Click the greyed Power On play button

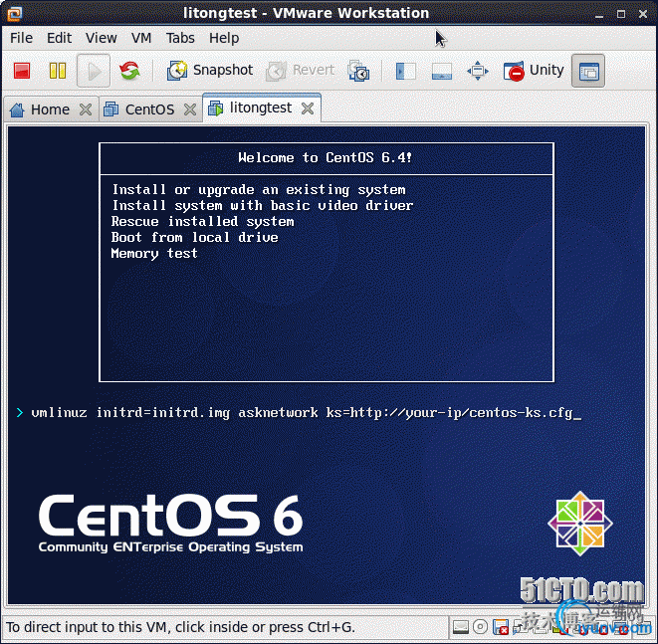[x=94, y=71]
